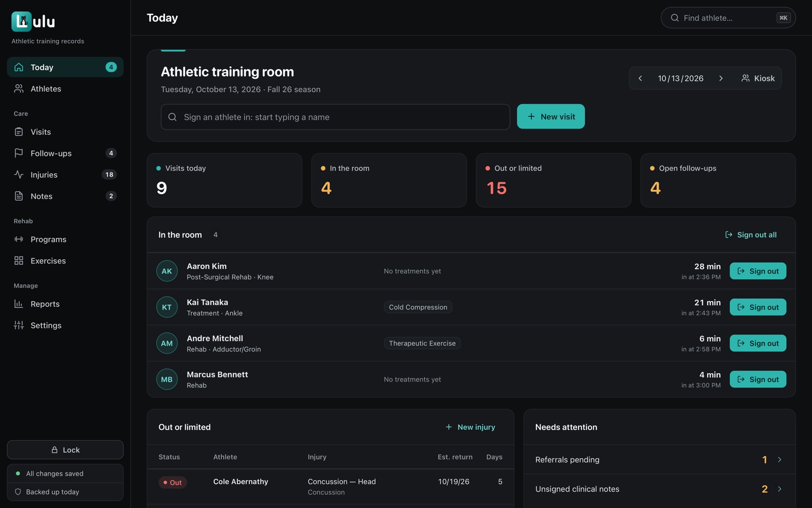Select the Therapeutic Exercise tag
The image size is (812, 508).
(422, 343)
